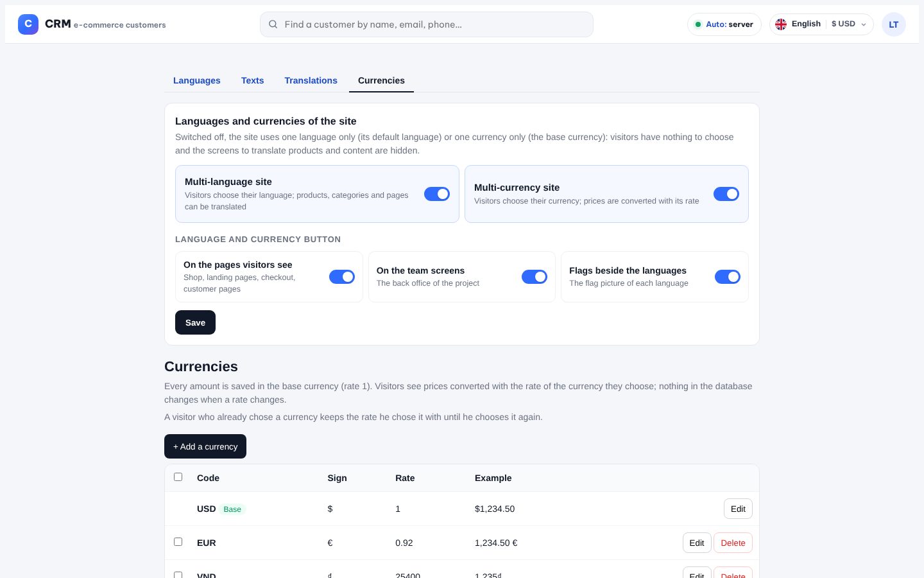Click the large Currencies section heading
The image size is (924, 578).
pyautogui.click(x=201, y=367)
